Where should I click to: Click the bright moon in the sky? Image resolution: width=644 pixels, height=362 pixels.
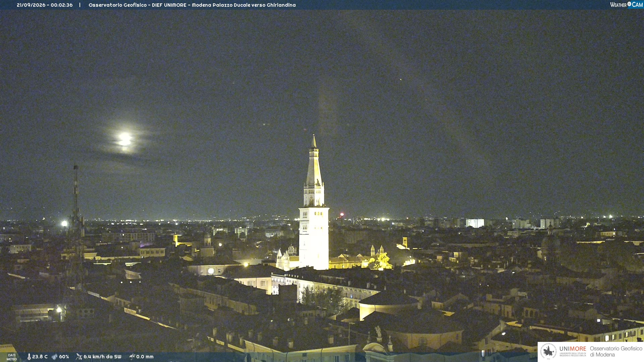coord(125,139)
